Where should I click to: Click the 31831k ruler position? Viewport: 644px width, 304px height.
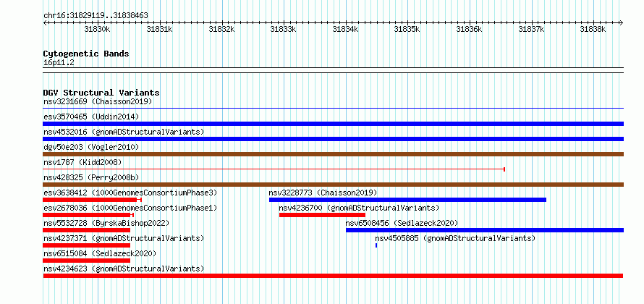coord(159,29)
